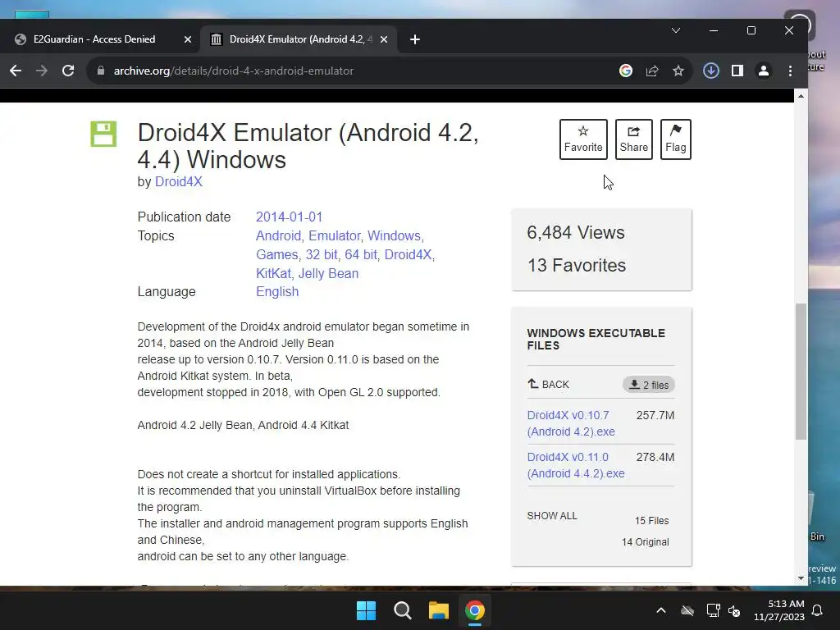
Task: Click the scrollbar down arrow
Action: pos(801,578)
